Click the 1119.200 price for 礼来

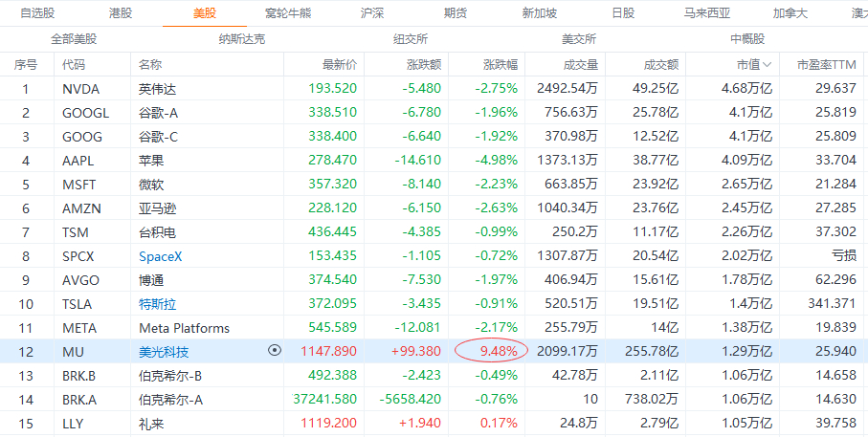[329, 424]
